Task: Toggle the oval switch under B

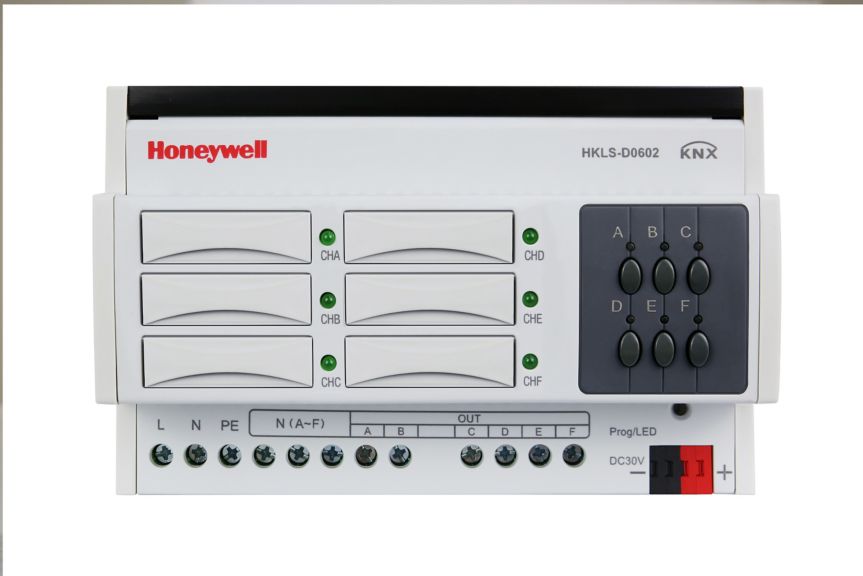Action: 664,275
